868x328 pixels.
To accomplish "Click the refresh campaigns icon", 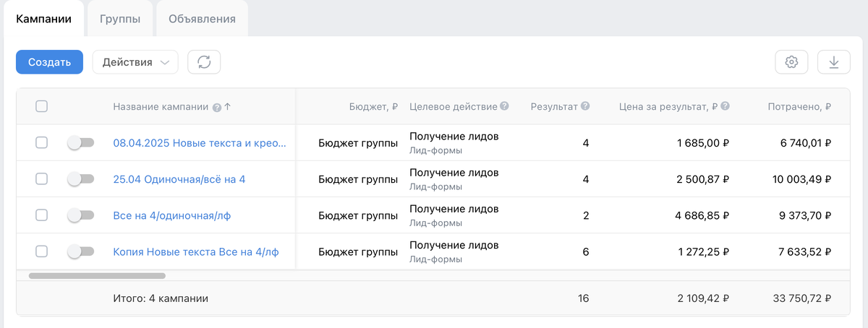I will (204, 62).
